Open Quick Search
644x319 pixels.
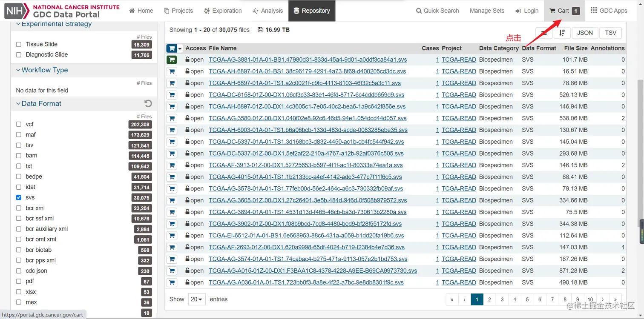click(437, 11)
